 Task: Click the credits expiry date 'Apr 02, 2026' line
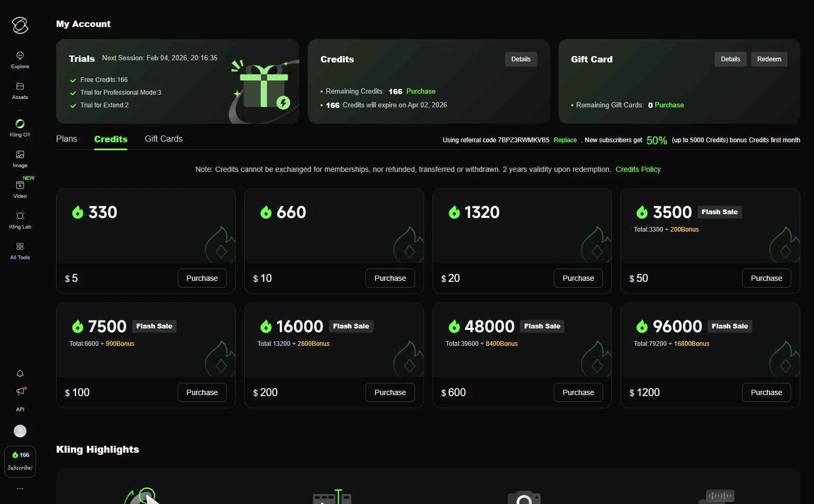(x=386, y=105)
